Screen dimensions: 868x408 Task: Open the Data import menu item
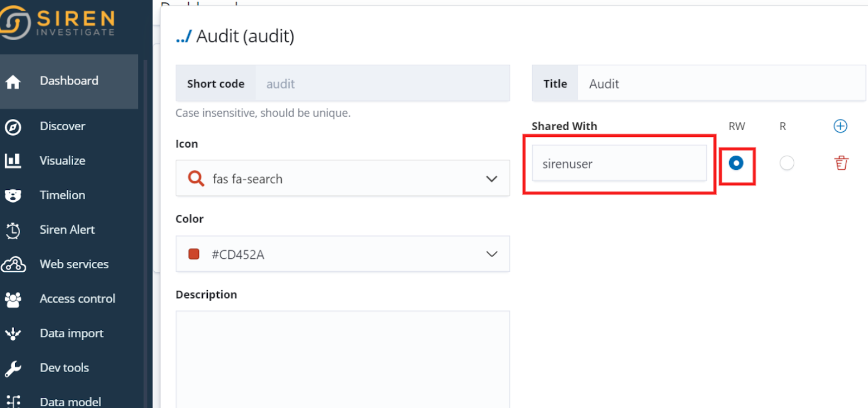point(71,333)
